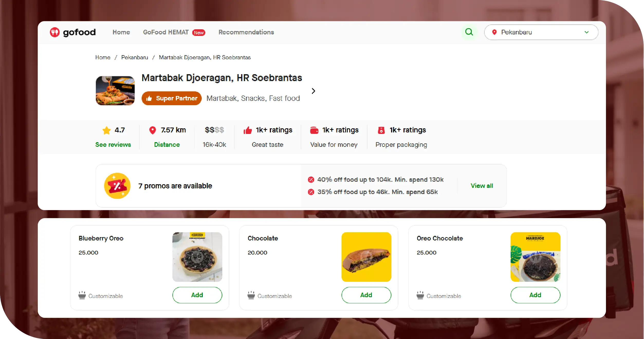644x339 pixels.
Task: Add Chocolate martabak to the cart
Action: (366, 295)
